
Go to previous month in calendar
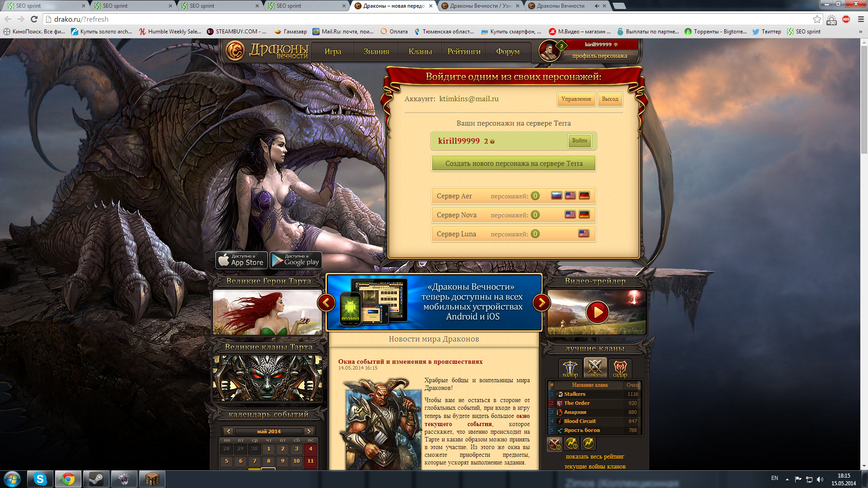[228, 432]
